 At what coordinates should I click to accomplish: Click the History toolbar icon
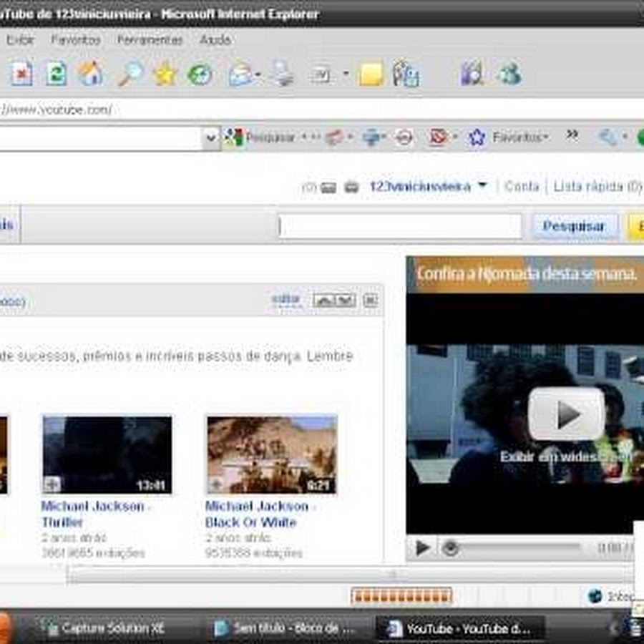200,74
